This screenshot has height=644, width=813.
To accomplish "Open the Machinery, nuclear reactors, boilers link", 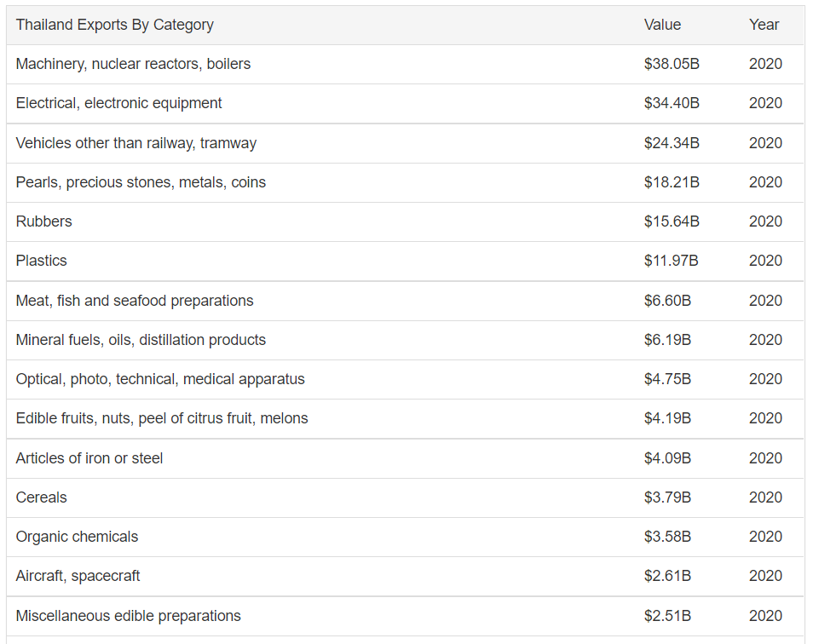I will 133,64.
